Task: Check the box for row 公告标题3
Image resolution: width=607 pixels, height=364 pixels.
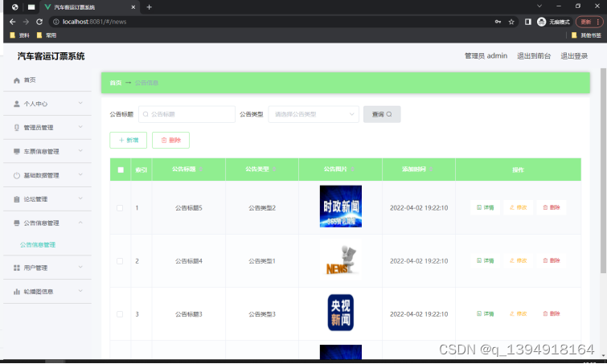Action: (x=120, y=314)
